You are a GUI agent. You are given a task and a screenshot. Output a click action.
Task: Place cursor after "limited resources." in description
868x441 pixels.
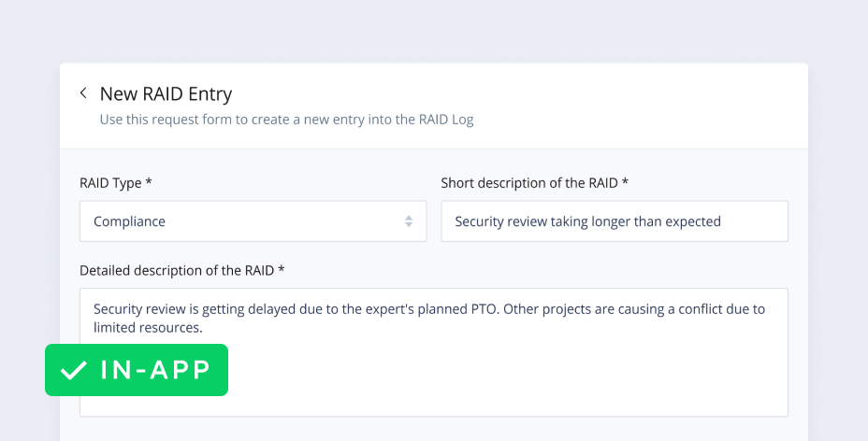pyautogui.click(x=204, y=328)
